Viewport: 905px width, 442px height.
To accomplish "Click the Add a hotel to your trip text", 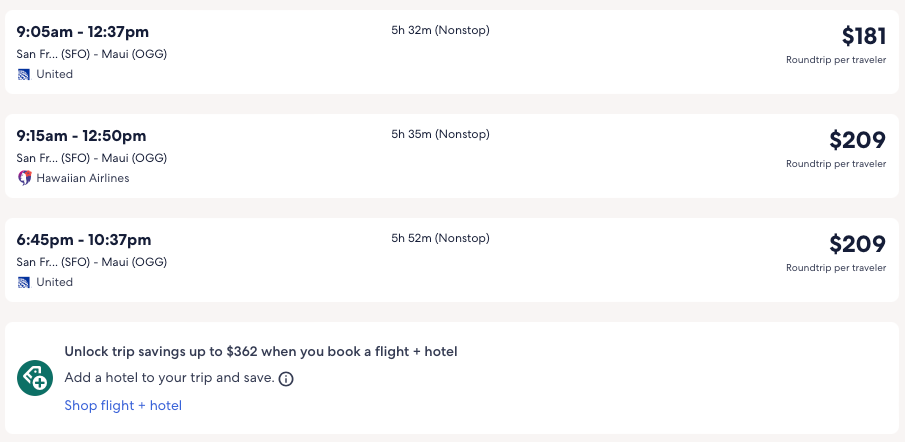I will pos(169,378).
